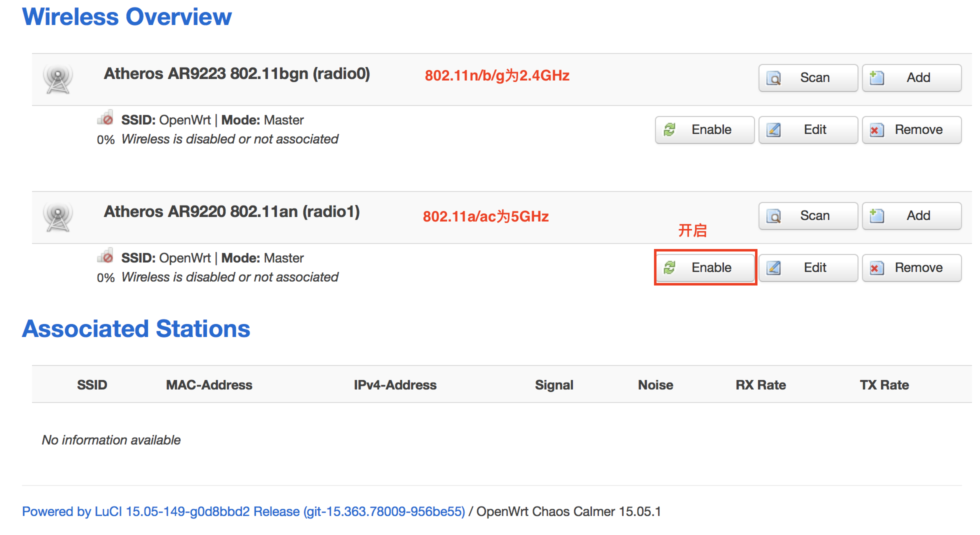This screenshot has width=980, height=535.
Task: Edit the radio0 OpenWrt network
Action: [808, 130]
